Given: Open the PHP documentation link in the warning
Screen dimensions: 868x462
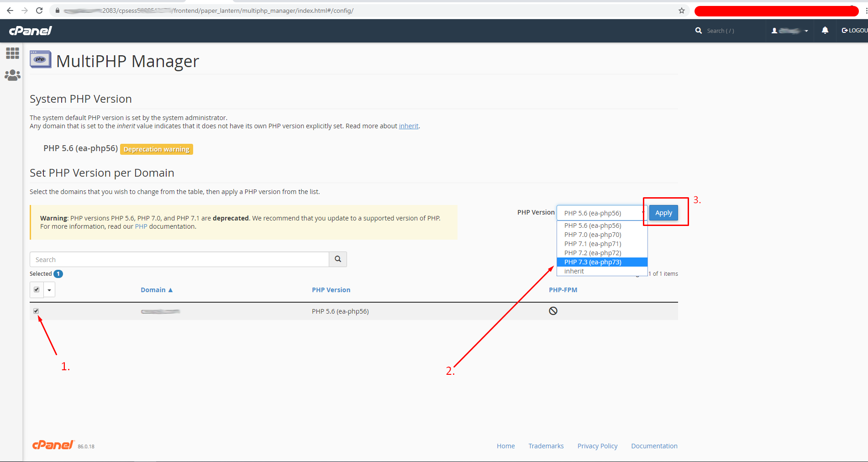Looking at the screenshot, I should [x=141, y=226].
